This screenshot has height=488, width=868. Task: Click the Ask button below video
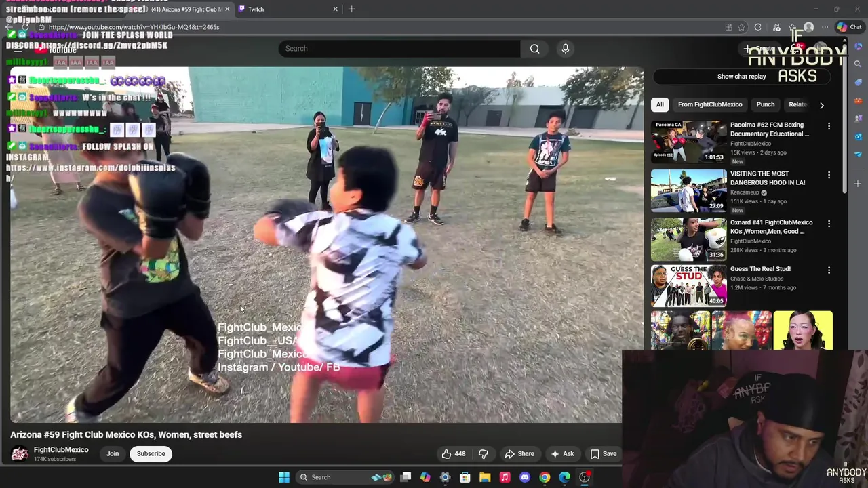pyautogui.click(x=562, y=454)
